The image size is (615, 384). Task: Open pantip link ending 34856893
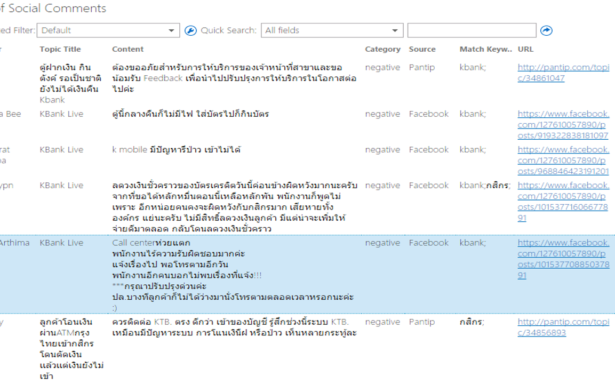coord(563,327)
